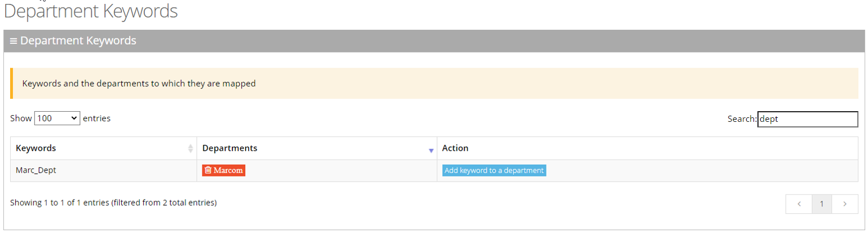Viewport: 868px width, 242px height.
Task: Sort by the Departments column header
Action: [x=230, y=148]
